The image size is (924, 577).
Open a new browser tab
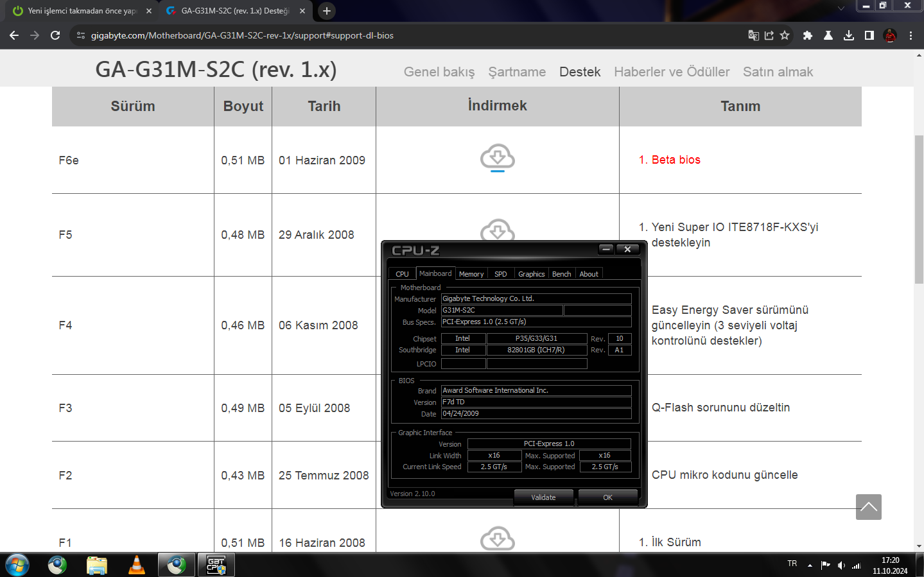327,11
